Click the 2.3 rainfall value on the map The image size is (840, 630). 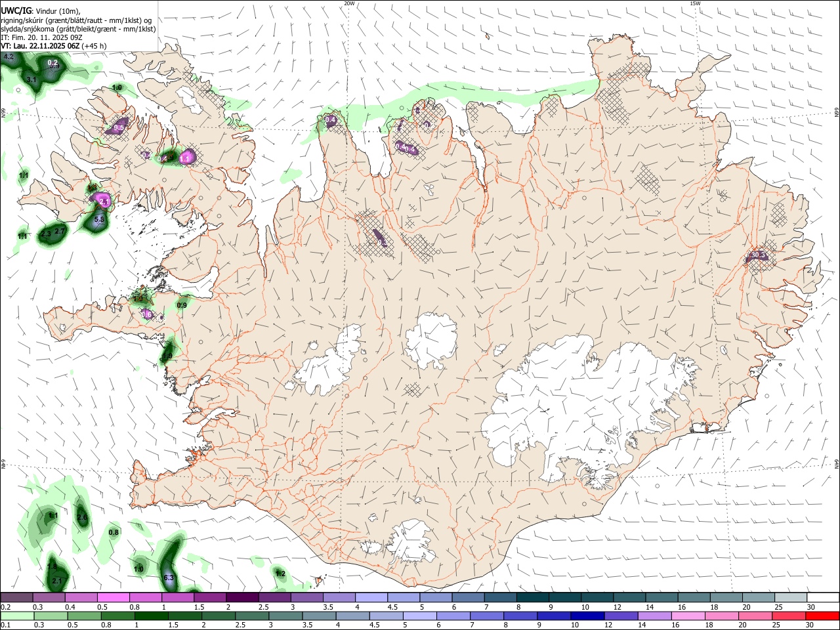(46, 234)
